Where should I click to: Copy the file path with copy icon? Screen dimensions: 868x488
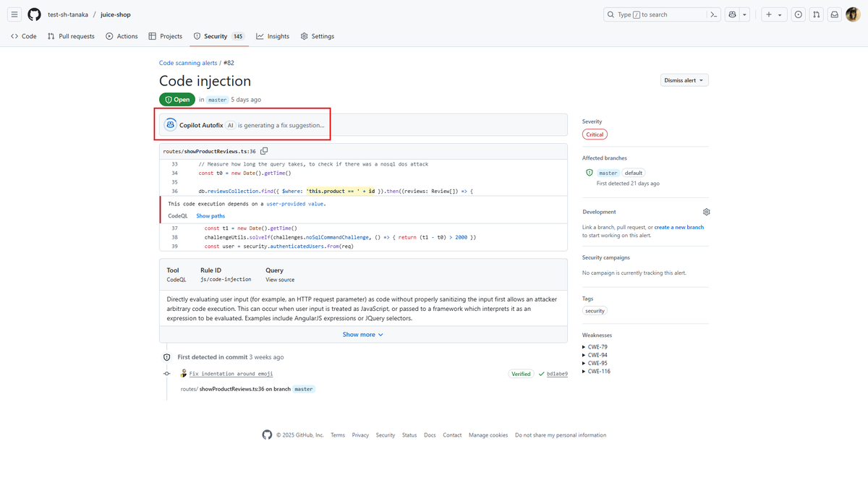264,151
